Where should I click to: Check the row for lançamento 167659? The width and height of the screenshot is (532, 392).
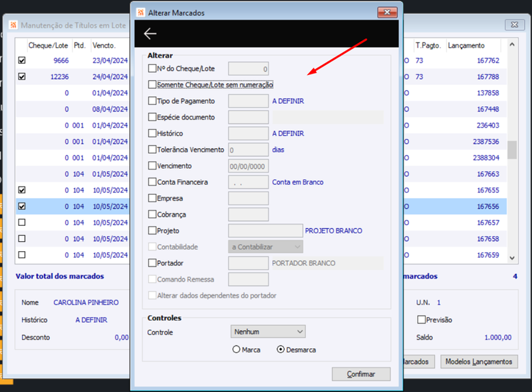pyautogui.click(x=22, y=254)
